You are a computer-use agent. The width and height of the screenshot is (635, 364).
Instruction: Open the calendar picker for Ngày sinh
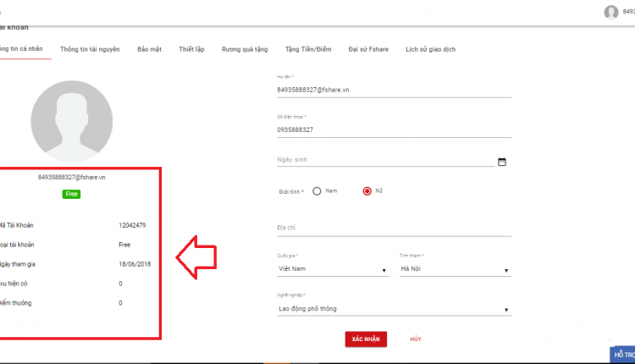pos(502,162)
